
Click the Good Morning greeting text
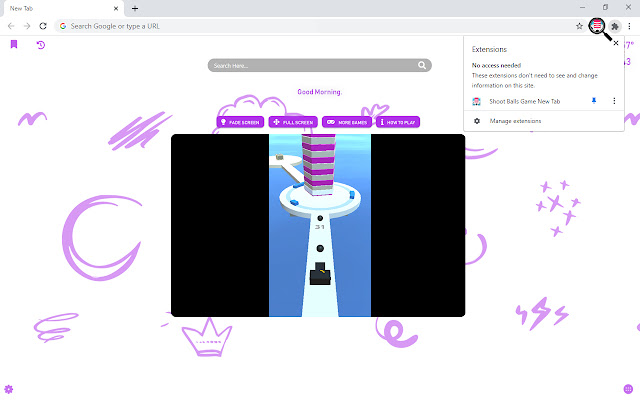(319, 92)
